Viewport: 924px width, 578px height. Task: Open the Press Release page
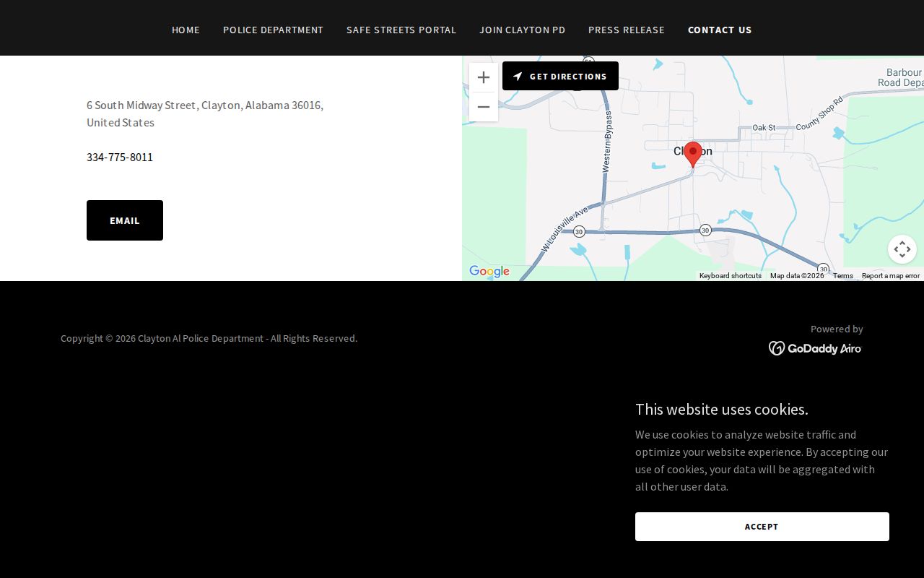click(x=627, y=30)
